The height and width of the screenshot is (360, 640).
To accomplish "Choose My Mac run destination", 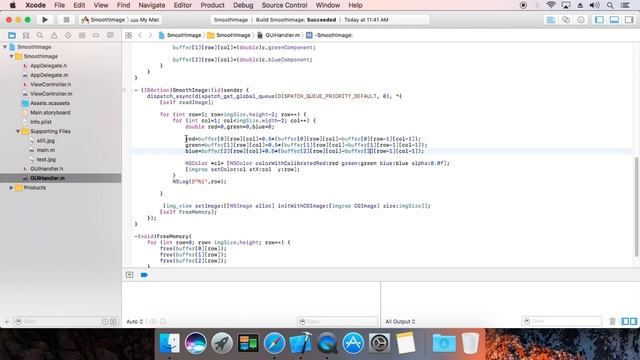I will (x=145, y=20).
